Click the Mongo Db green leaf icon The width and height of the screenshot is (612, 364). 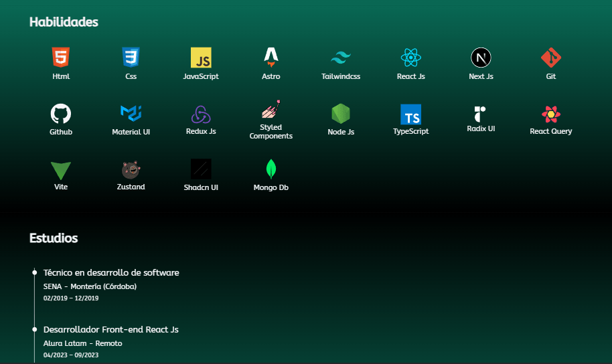click(271, 169)
